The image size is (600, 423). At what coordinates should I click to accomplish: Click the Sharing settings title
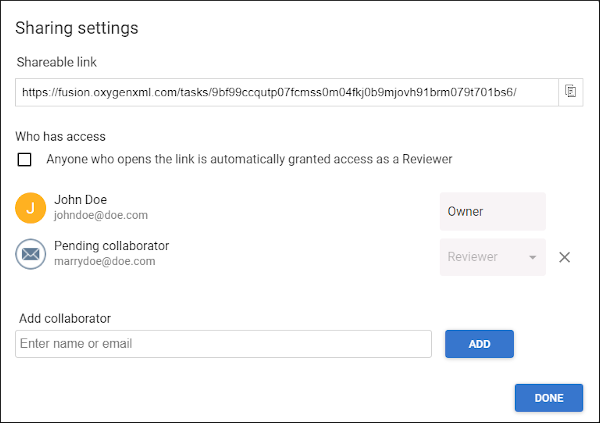(77, 28)
